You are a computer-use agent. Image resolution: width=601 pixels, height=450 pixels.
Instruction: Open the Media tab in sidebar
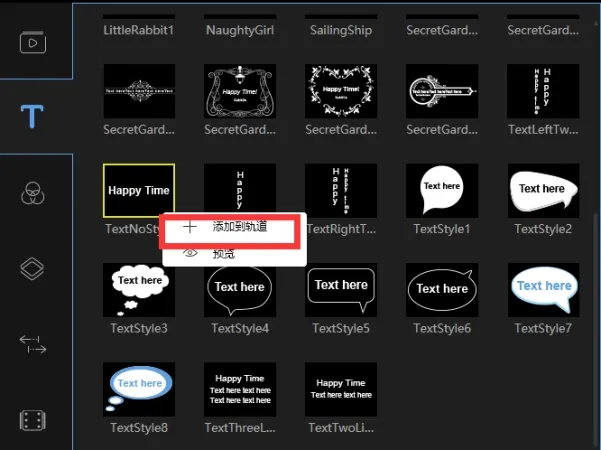coord(33,43)
